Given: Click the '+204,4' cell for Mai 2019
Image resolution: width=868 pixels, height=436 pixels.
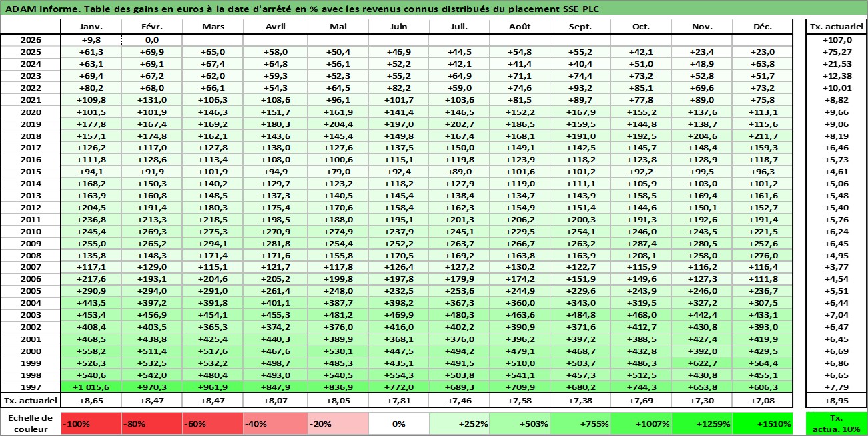Looking at the screenshot, I should pyautogui.click(x=338, y=124).
